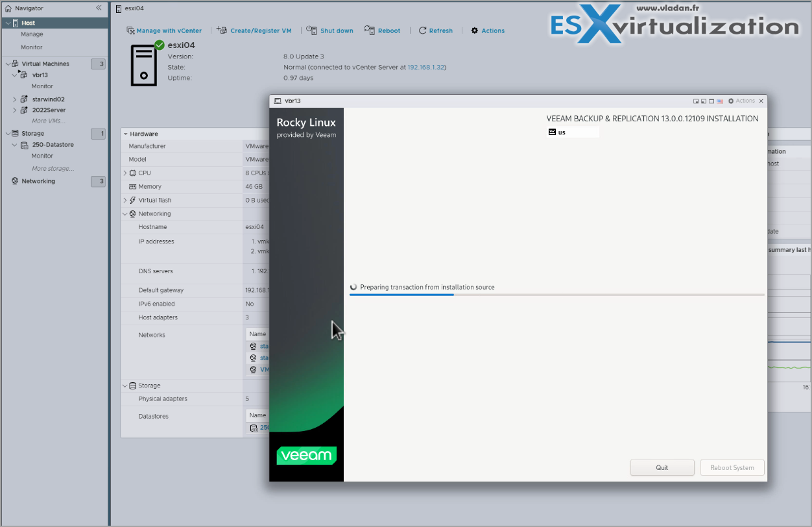Expand the CPU hardware row
812x527 pixels.
(x=125, y=173)
